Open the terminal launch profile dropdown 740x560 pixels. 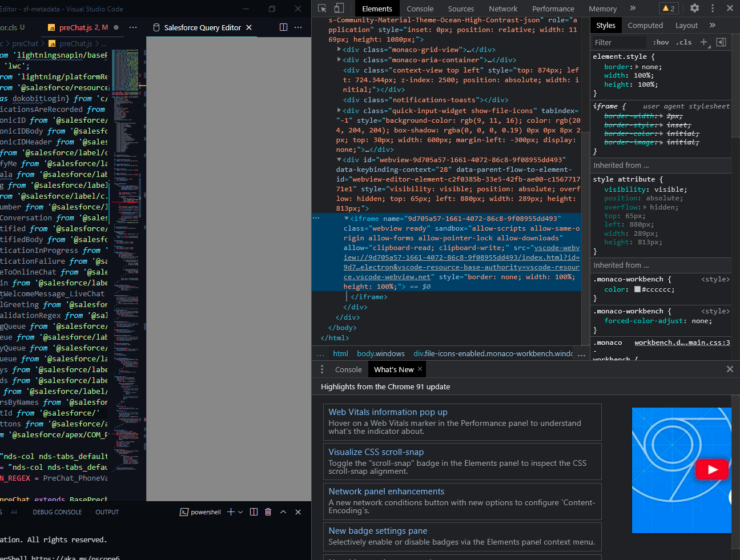pos(240,512)
